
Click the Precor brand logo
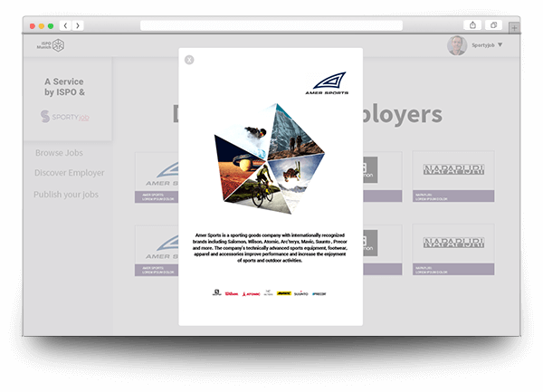[x=319, y=294]
